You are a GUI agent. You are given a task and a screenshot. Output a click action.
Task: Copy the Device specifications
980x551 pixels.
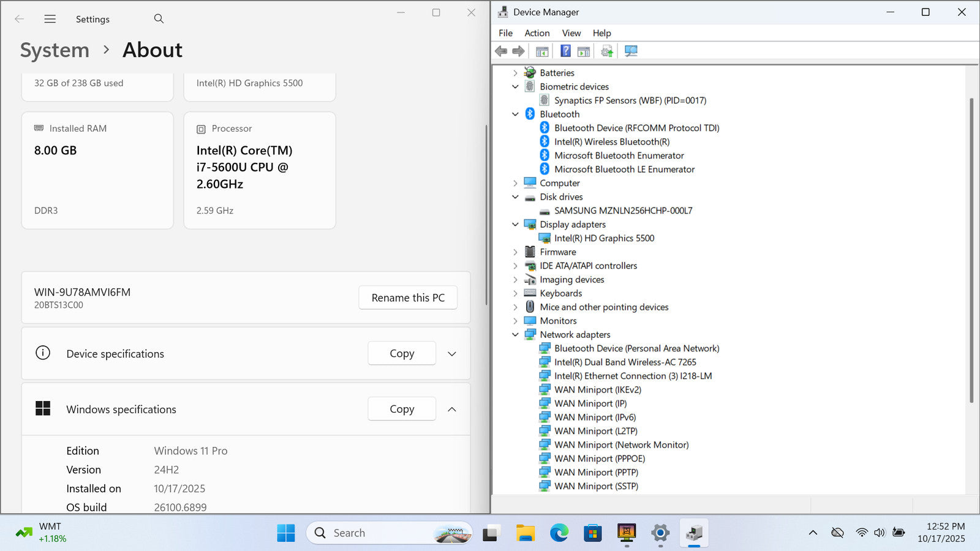[402, 353]
